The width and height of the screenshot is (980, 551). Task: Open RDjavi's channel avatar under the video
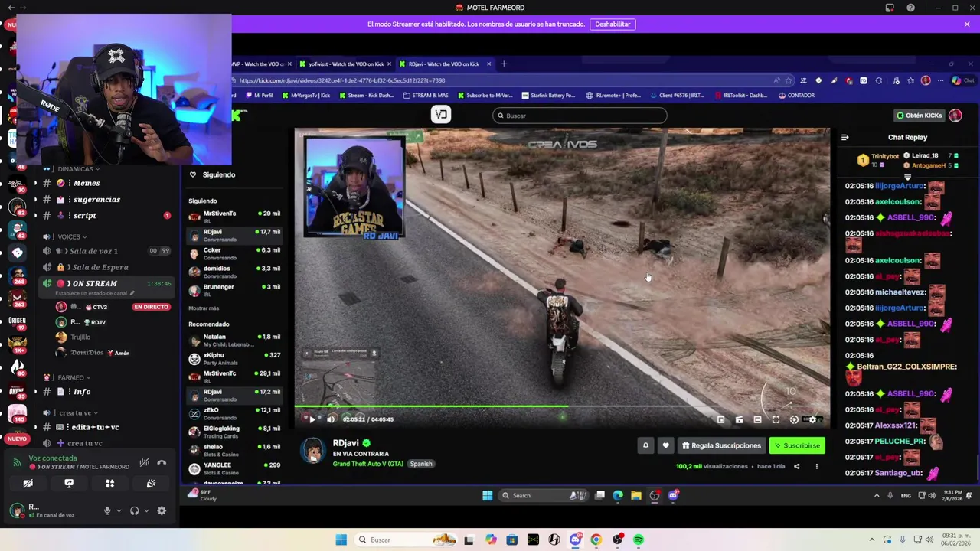[312, 451]
